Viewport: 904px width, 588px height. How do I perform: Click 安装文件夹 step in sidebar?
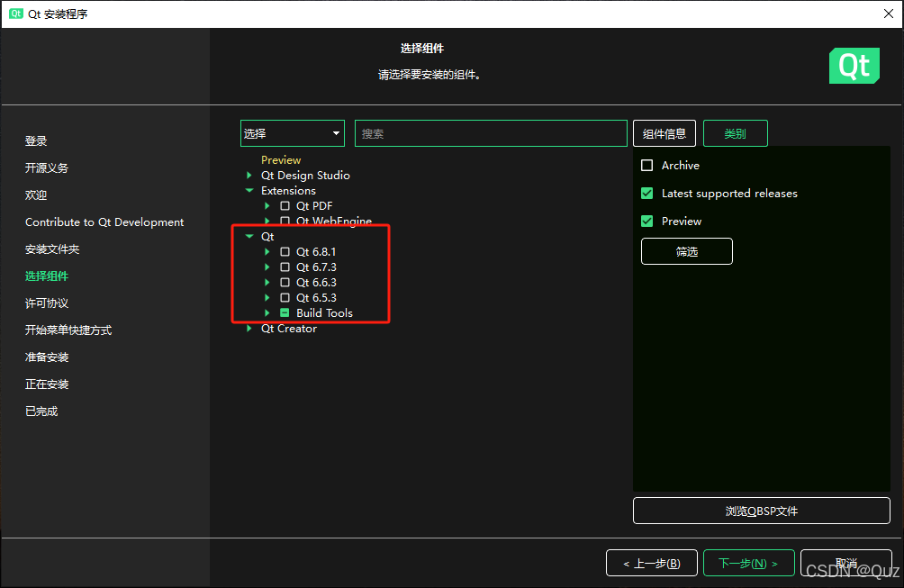click(52, 249)
